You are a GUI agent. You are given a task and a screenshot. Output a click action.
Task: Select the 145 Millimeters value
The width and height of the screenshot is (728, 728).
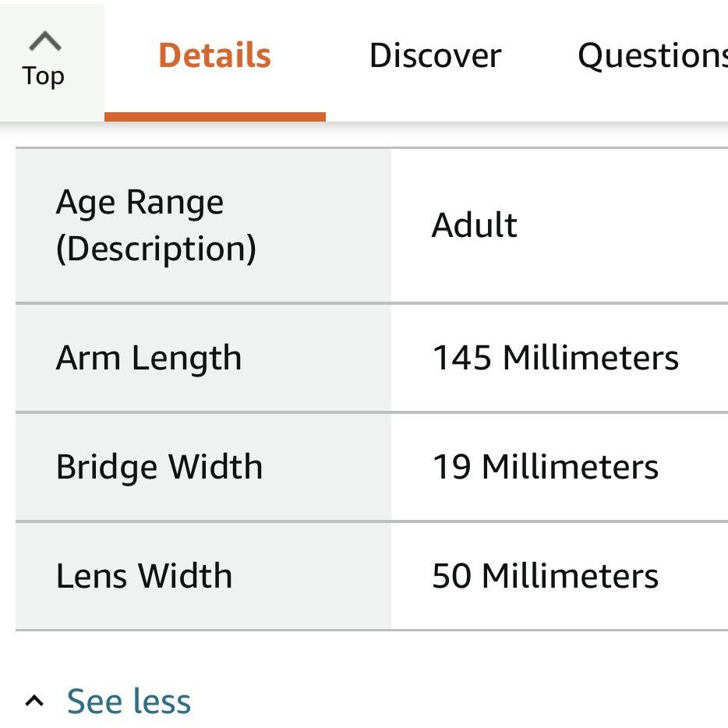click(555, 358)
